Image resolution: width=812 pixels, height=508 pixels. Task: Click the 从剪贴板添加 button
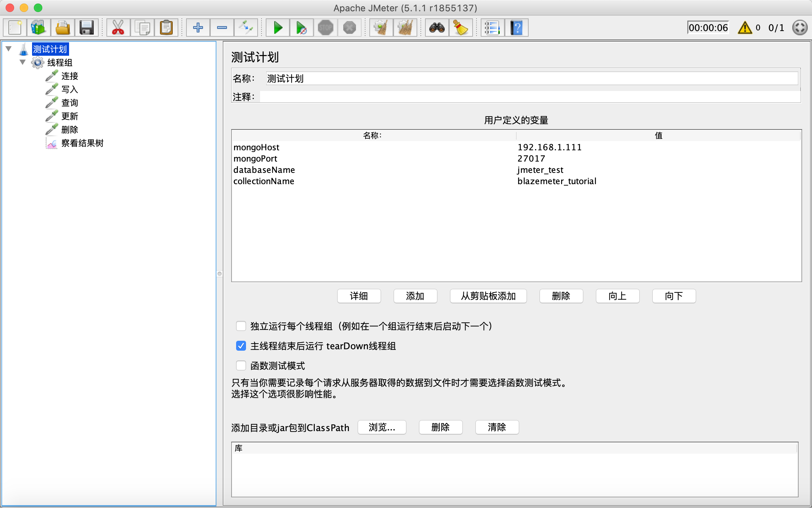pyautogui.click(x=488, y=296)
